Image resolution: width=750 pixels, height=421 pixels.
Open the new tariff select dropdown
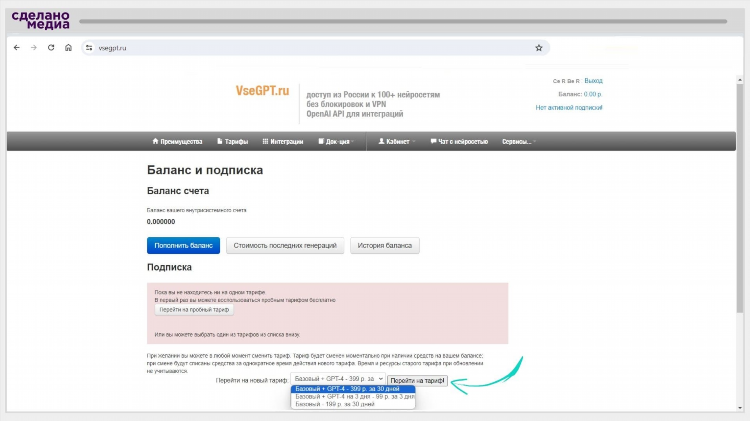(338, 379)
